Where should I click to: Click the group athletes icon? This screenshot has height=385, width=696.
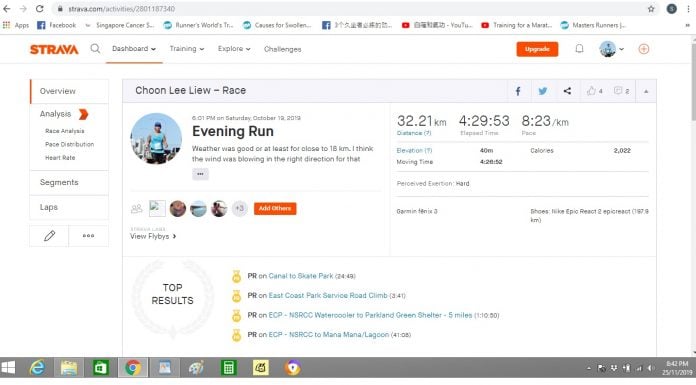(x=137, y=208)
